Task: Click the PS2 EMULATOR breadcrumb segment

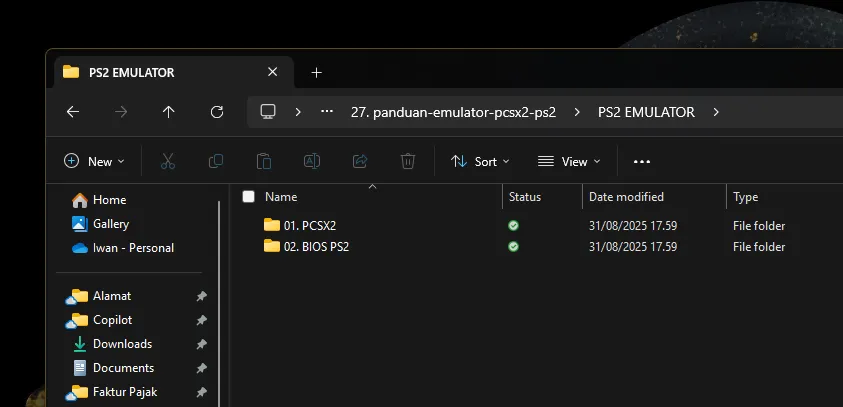Action: click(646, 112)
